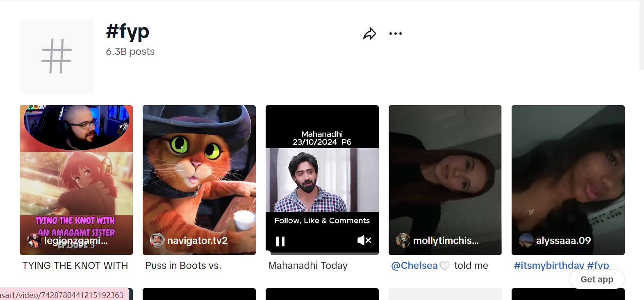
Task: Click the page's vertical scrollbar thumb
Action: tap(642, 35)
